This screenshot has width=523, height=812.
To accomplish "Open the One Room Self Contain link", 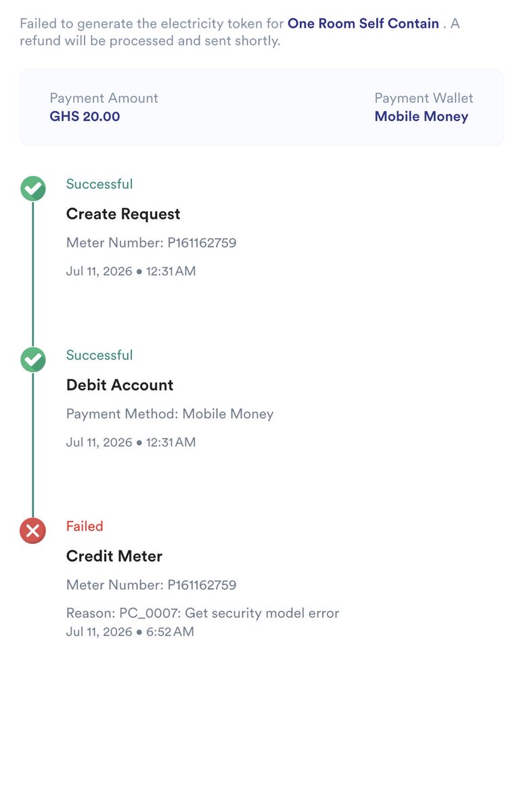I will pyautogui.click(x=363, y=23).
